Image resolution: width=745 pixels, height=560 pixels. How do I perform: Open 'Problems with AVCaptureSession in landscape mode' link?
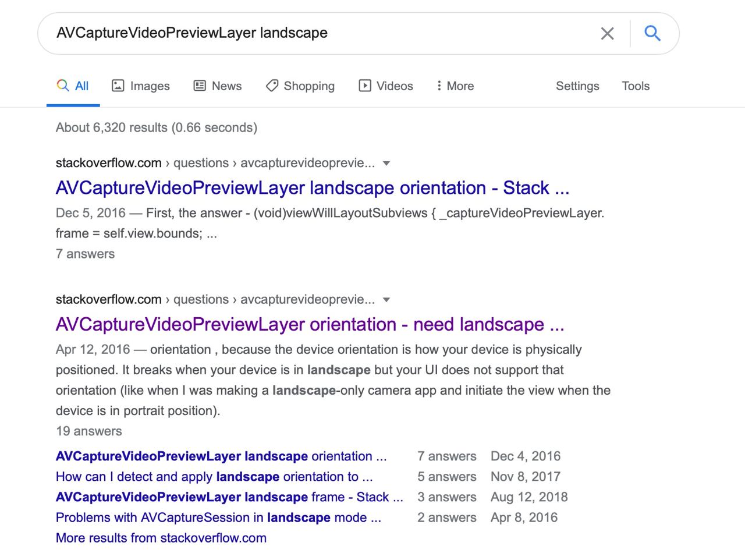[218, 518]
